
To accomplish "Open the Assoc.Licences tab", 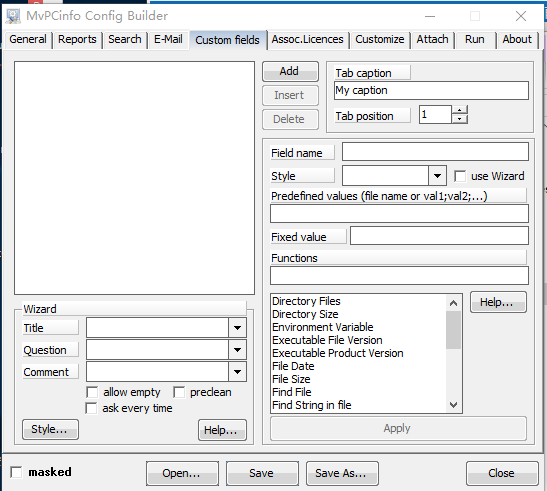I will [x=307, y=39].
